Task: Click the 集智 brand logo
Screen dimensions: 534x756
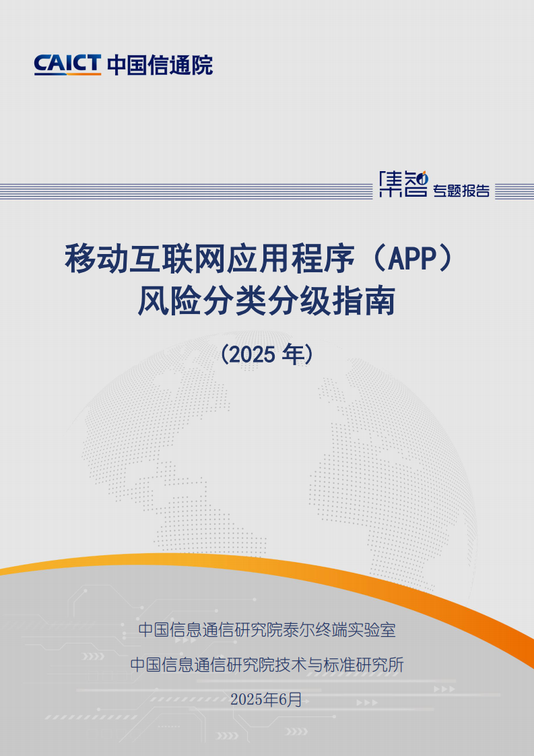Action: click(x=403, y=184)
